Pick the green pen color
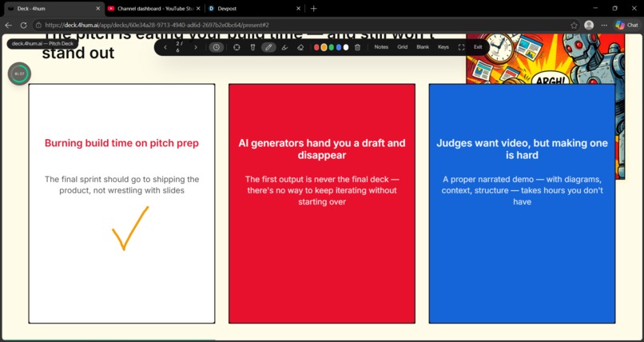 click(x=331, y=47)
